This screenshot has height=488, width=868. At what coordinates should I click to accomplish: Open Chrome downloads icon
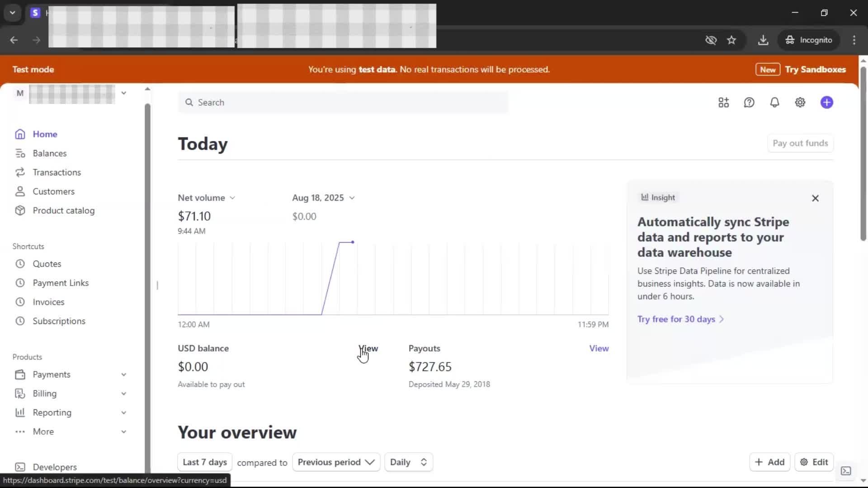click(x=763, y=40)
